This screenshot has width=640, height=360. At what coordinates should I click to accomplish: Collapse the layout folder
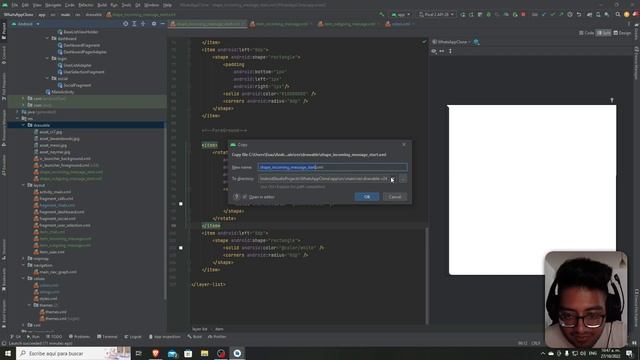pyautogui.click(x=23, y=185)
